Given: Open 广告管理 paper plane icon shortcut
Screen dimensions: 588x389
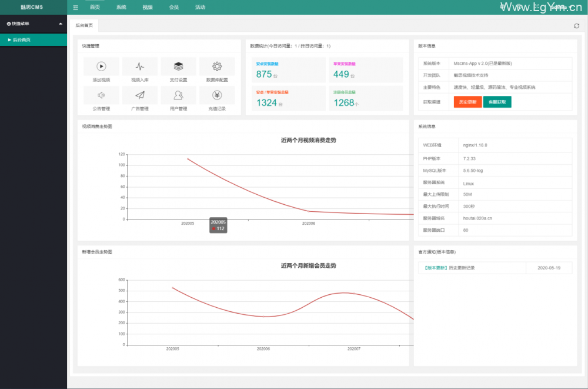Looking at the screenshot, I should 140,95.
